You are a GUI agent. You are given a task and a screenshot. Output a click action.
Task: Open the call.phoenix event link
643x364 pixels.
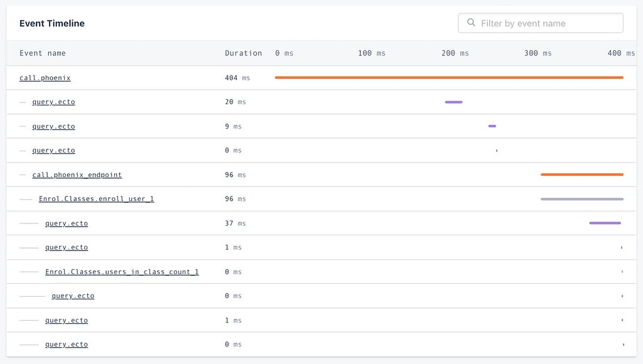coord(45,78)
